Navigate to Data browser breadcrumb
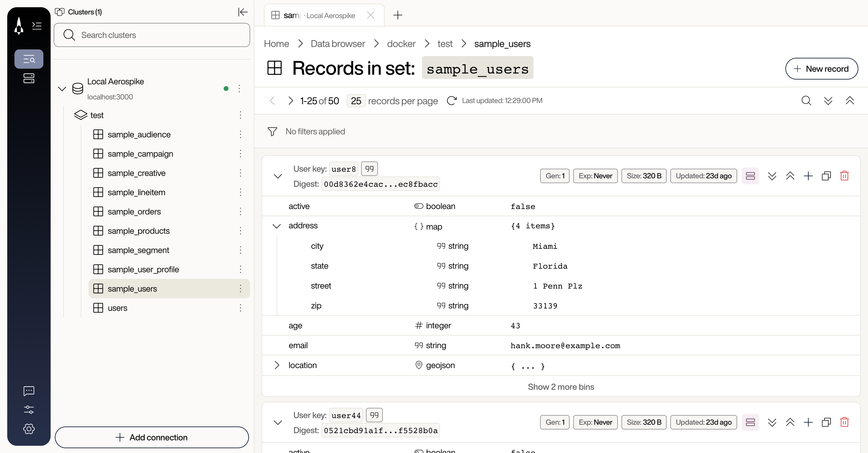 (338, 44)
